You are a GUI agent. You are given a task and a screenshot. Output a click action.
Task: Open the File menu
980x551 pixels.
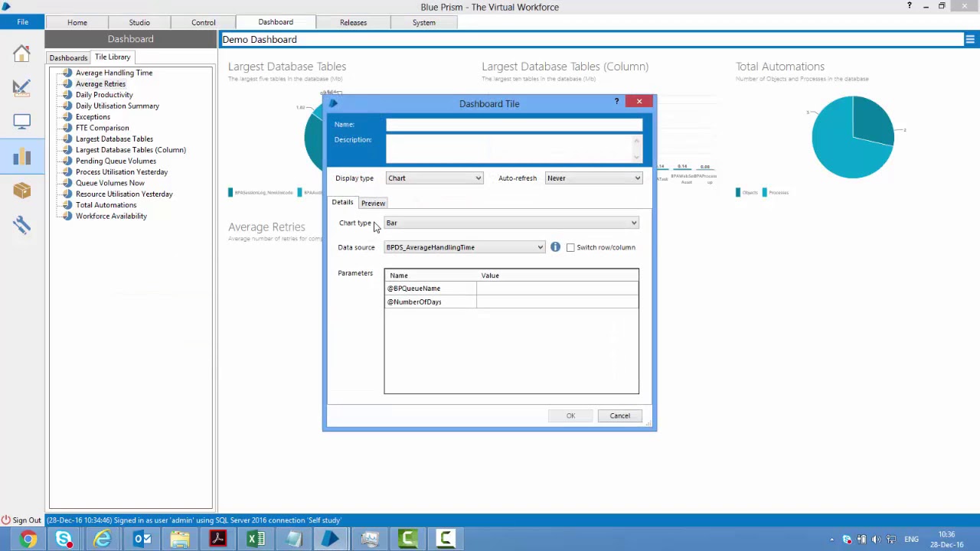pyautogui.click(x=23, y=22)
